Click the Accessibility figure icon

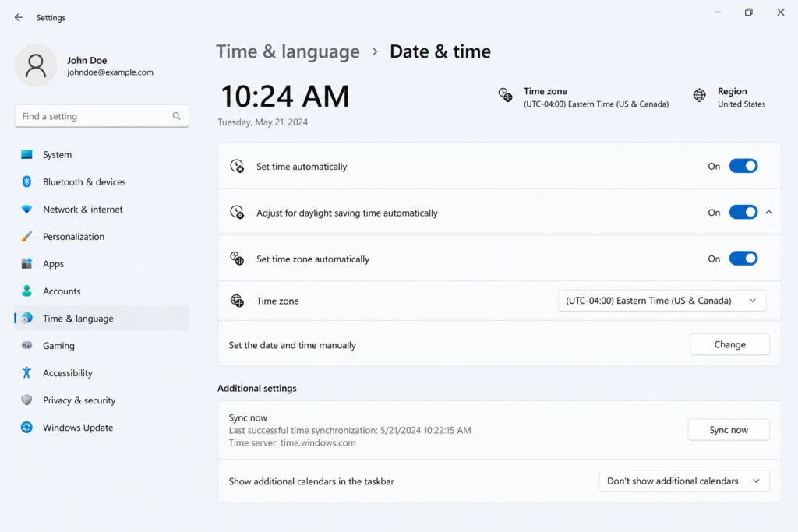pos(26,373)
